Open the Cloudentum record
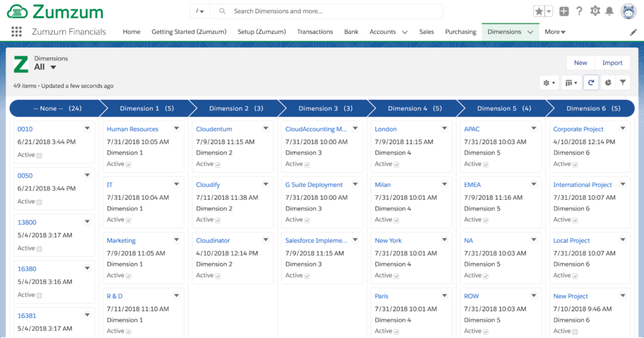Viewport: 644px width, 338px height. (x=214, y=129)
